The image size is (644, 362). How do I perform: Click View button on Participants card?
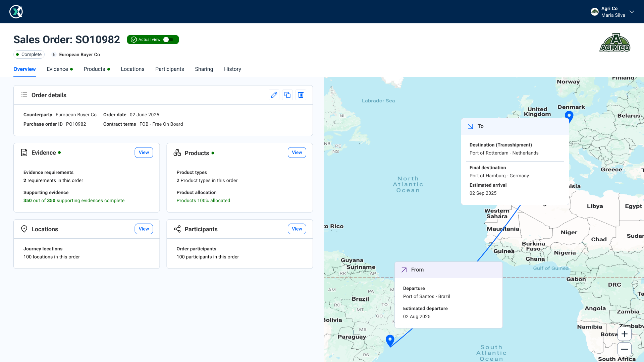(x=297, y=229)
